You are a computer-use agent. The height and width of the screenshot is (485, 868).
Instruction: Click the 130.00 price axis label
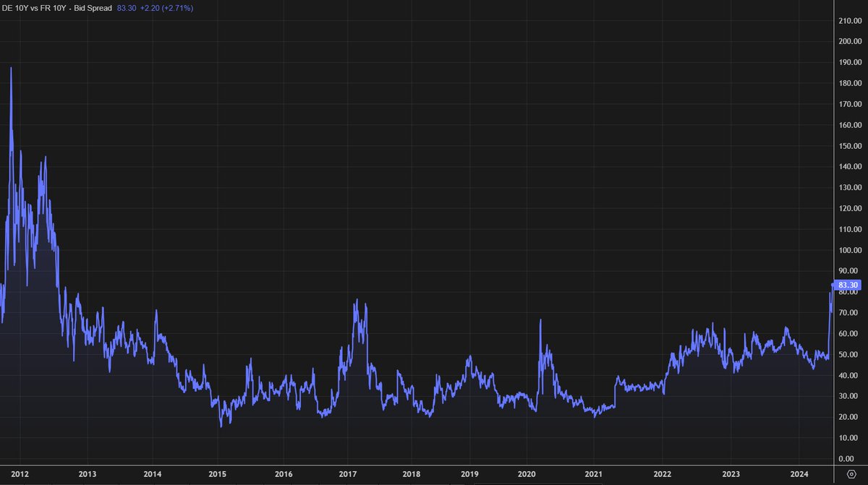848,187
